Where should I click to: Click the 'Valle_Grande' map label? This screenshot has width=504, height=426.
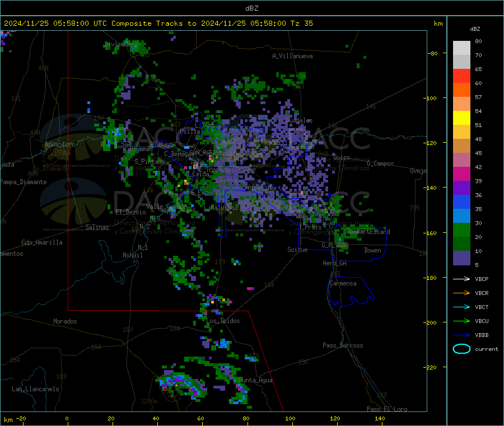click(x=166, y=206)
